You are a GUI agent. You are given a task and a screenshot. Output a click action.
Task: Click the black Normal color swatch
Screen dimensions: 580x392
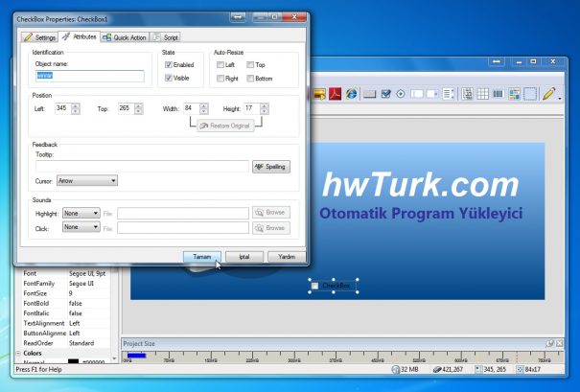point(73,361)
